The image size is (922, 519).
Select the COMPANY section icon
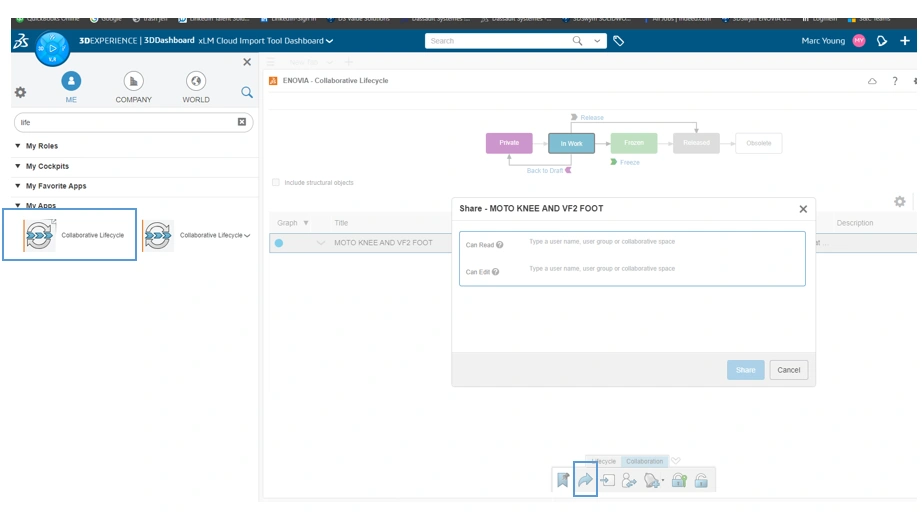(x=133, y=81)
